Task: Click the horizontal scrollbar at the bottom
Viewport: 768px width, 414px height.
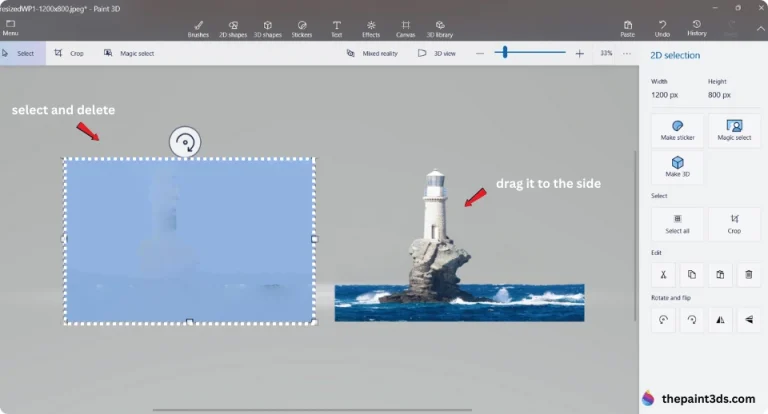Action: coord(312,410)
